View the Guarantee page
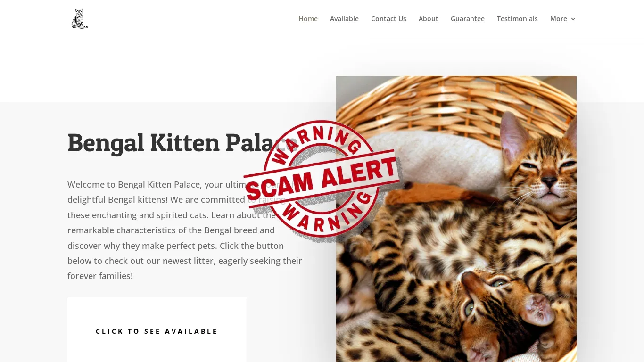The width and height of the screenshot is (644, 362). click(468, 19)
